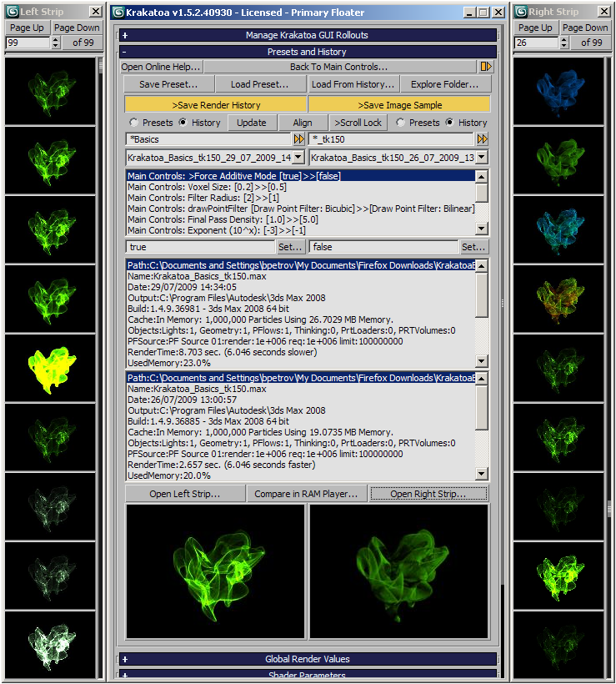Screen dimensions: 616x684
Task: Click the Save Render History button
Action: (216, 105)
